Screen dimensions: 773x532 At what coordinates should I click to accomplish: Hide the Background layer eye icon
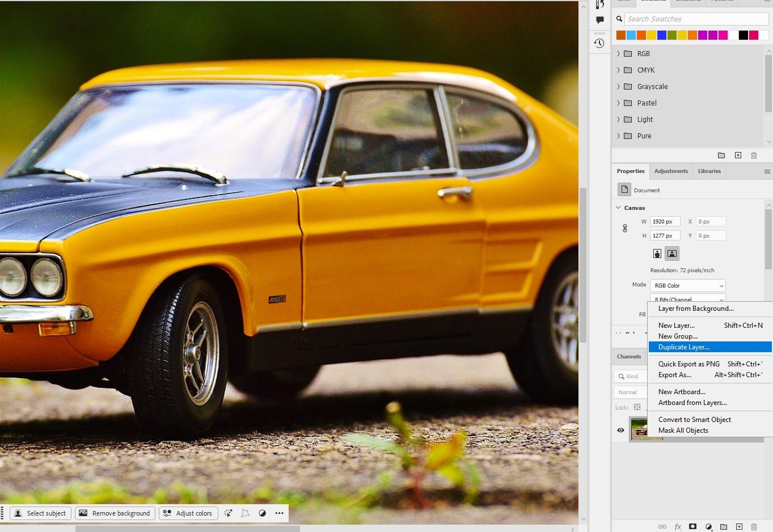coord(620,430)
